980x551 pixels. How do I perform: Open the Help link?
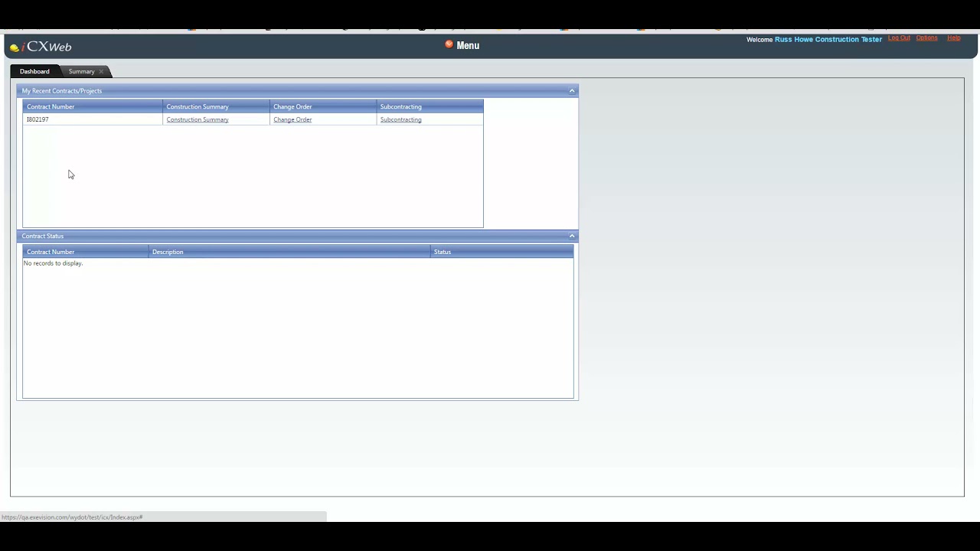(953, 38)
